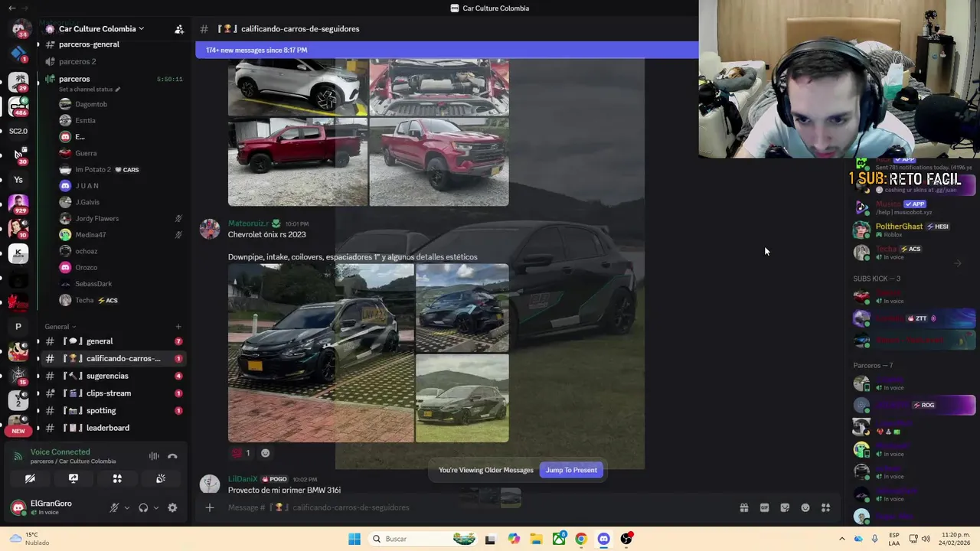Show hidden tray icons chevron

pyautogui.click(x=841, y=539)
